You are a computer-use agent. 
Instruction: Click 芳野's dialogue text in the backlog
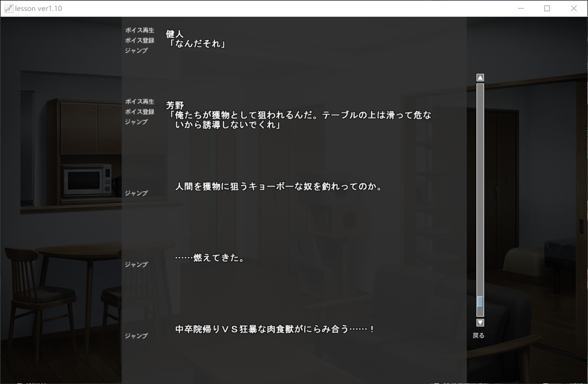(x=299, y=120)
